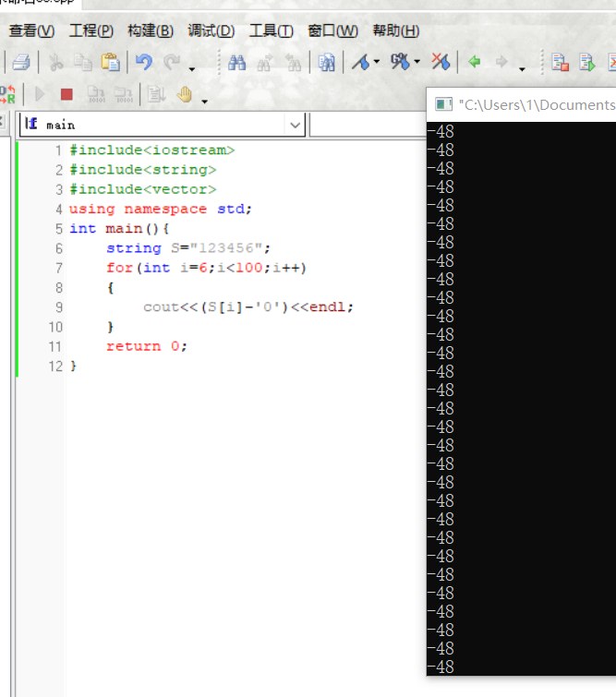The width and height of the screenshot is (616, 697).
Task: Click the first binary 10101 document icon
Action: [96, 94]
